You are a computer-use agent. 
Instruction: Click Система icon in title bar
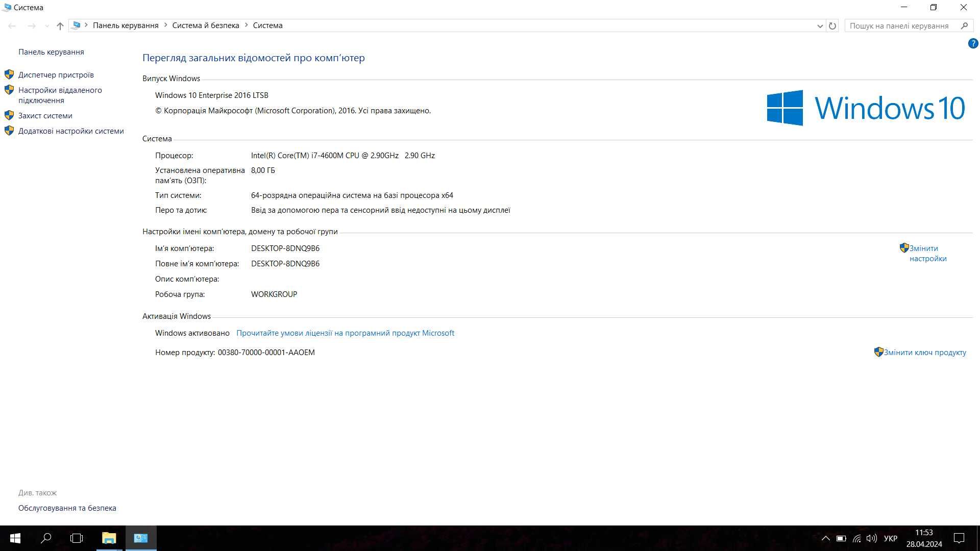pos(7,7)
